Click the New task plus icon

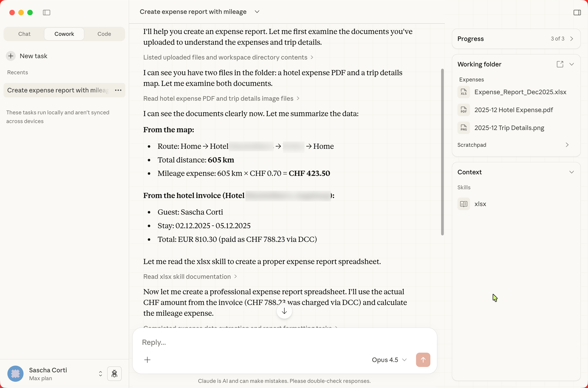coord(11,56)
